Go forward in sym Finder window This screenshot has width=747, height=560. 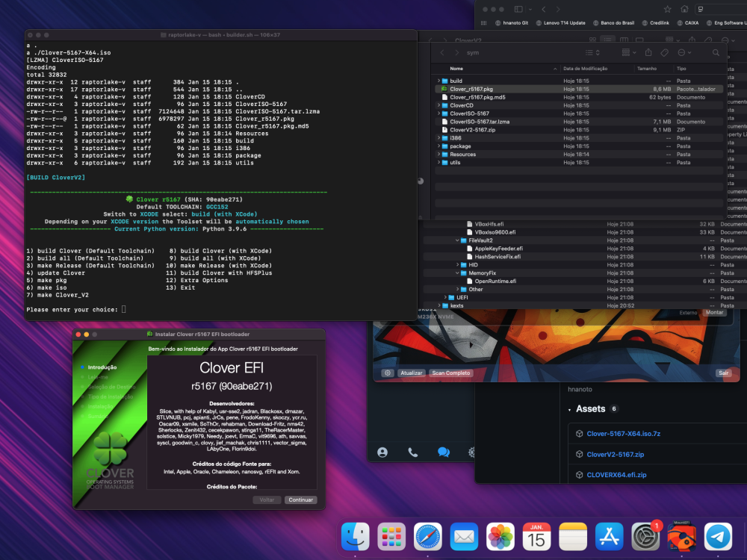pos(456,53)
